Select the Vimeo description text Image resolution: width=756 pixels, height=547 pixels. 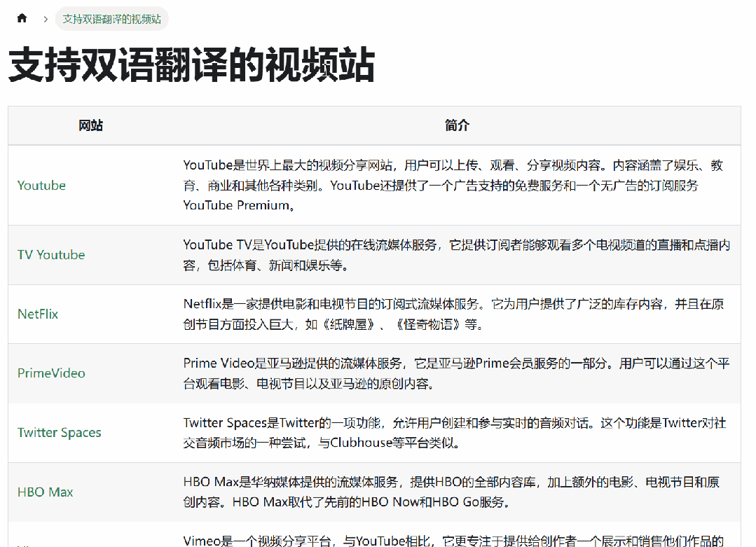pos(453,540)
